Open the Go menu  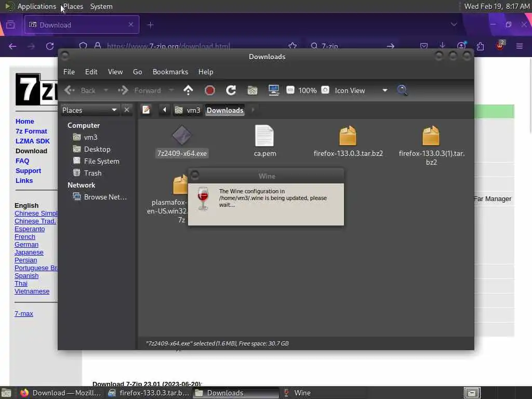137,72
